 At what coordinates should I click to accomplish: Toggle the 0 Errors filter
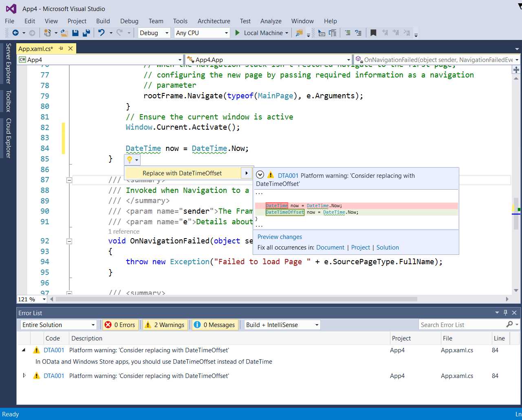coord(120,325)
